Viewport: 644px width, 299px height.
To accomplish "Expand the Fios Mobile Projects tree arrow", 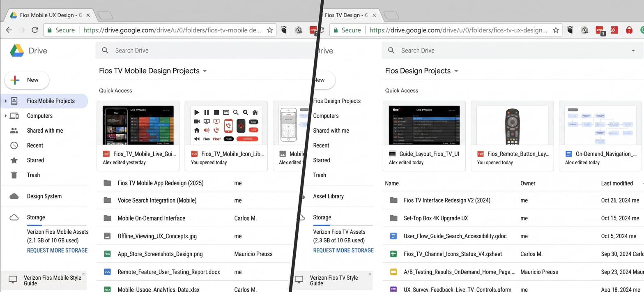I will coord(5,101).
